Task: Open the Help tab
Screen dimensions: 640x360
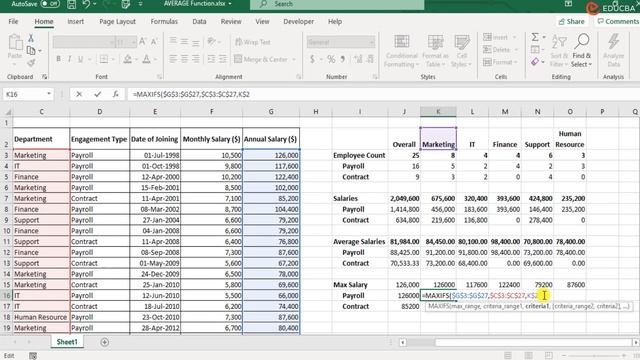Action: (335, 22)
